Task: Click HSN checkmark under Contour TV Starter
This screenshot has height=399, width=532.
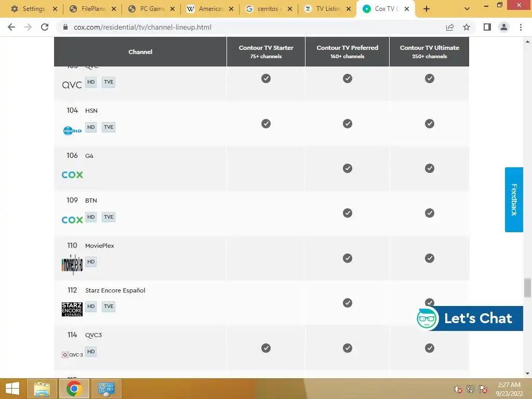Action: tap(266, 124)
